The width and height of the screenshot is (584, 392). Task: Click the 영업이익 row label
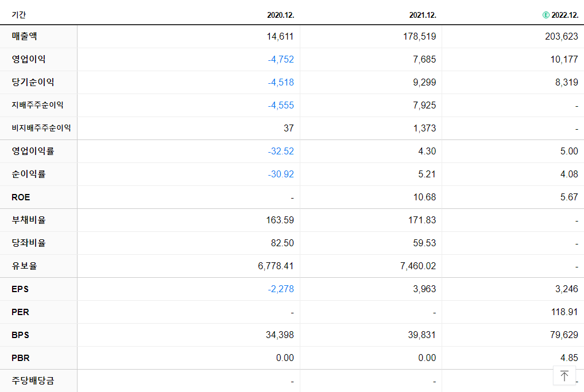29,59
